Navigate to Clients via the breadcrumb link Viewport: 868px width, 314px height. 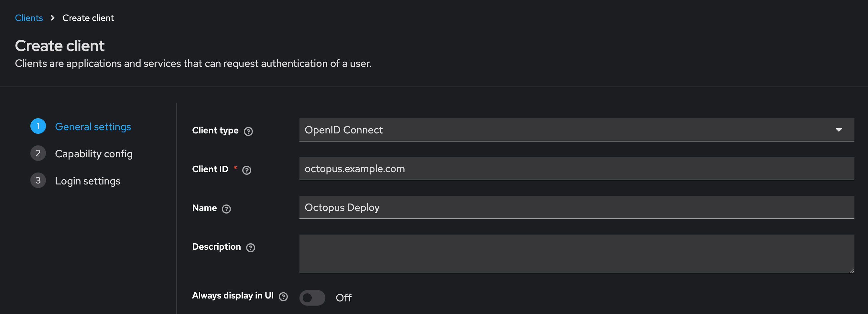29,17
